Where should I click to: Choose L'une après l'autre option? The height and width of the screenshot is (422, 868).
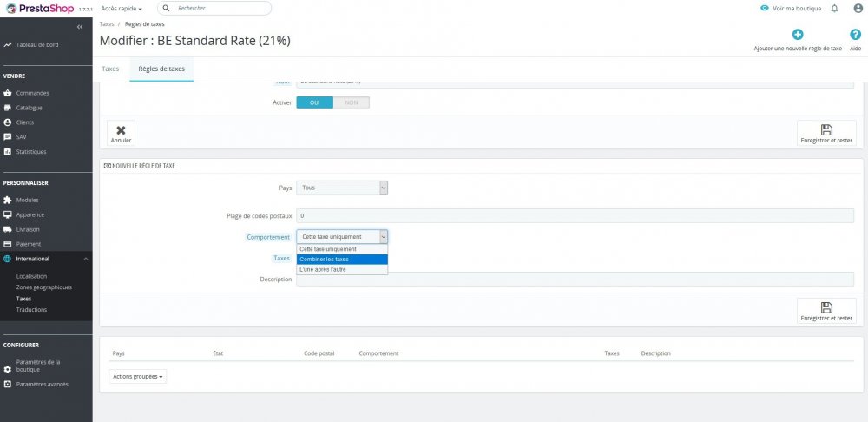(342, 269)
